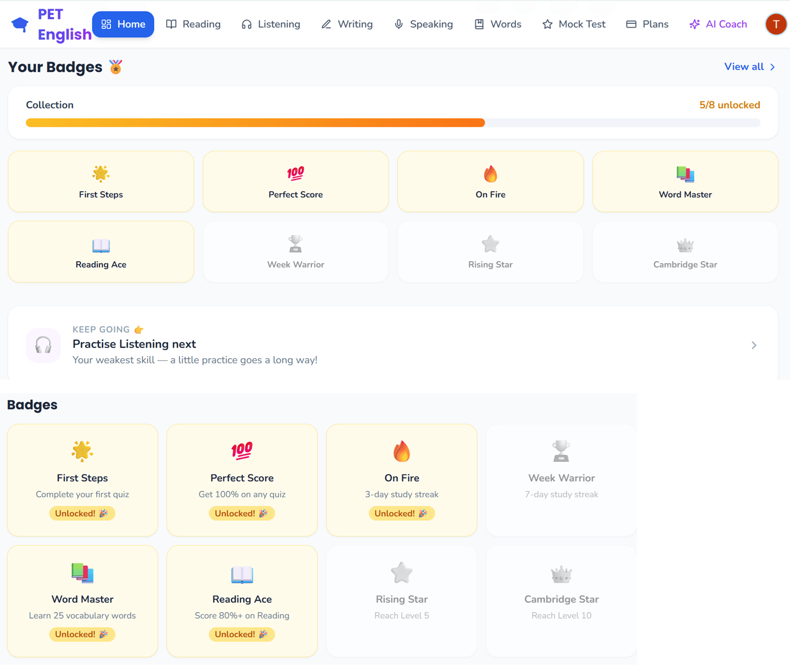Image resolution: width=790 pixels, height=672 pixels.
Task: Click the Unlocked tag under Reading Ace
Action: [242, 634]
